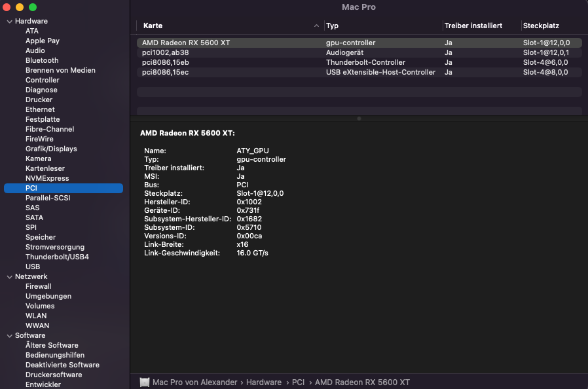Image resolution: width=588 pixels, height=389 pixels.
Task: Collapse the Netzwerk section disclosure triangle
Action: 9,277
